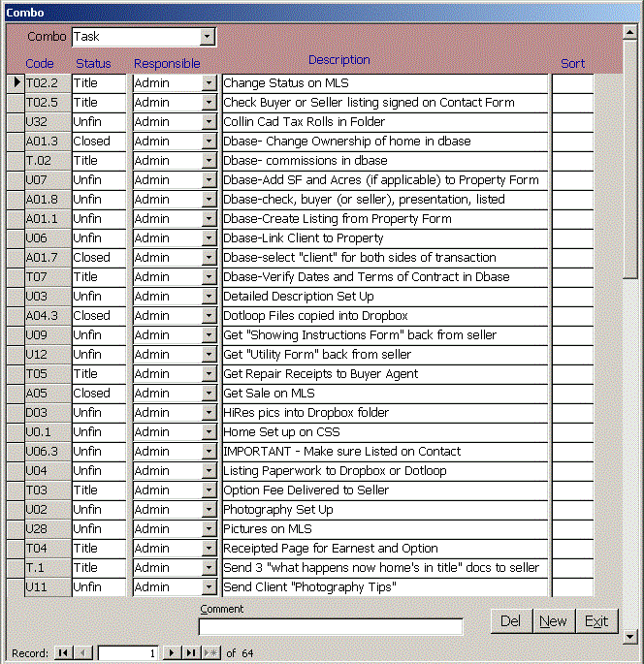This screenshot has height=664, width=644.
Task: Click the scroll down arrow
Action: point(630,636)
